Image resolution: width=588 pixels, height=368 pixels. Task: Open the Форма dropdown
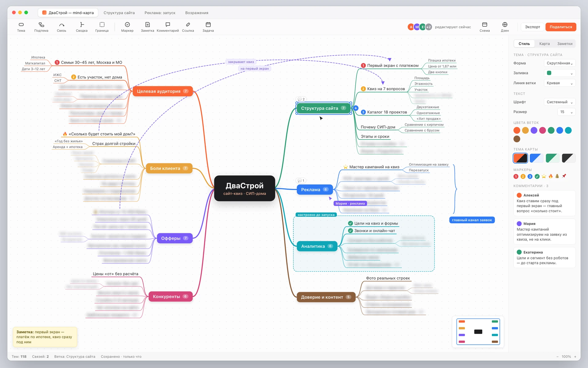pyautogui.click(x=560, y=63)
